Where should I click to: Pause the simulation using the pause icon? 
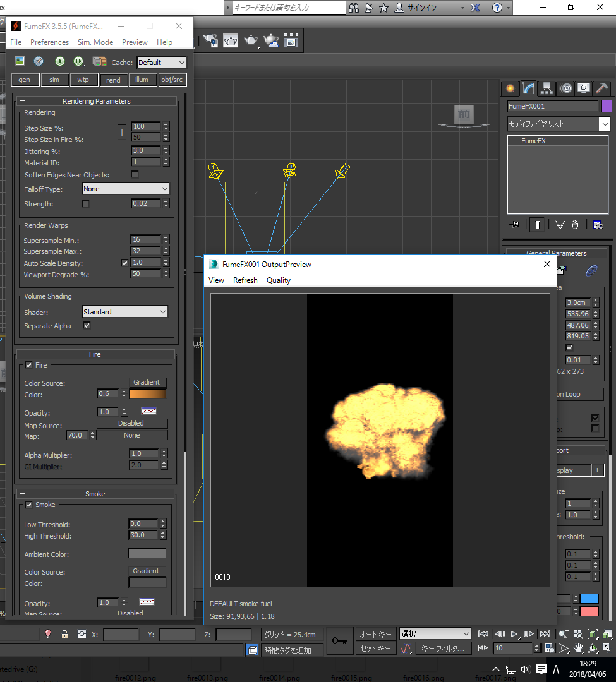click(78, 61)
